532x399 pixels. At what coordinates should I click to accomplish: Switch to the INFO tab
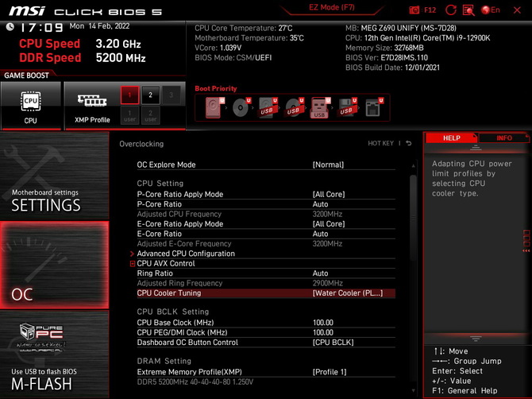point(504,138)
